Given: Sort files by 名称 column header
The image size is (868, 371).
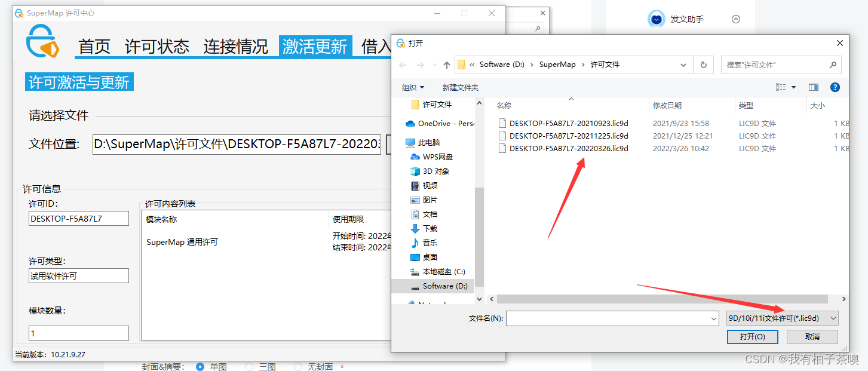Looking at the screenshot, I should point(504,105).
